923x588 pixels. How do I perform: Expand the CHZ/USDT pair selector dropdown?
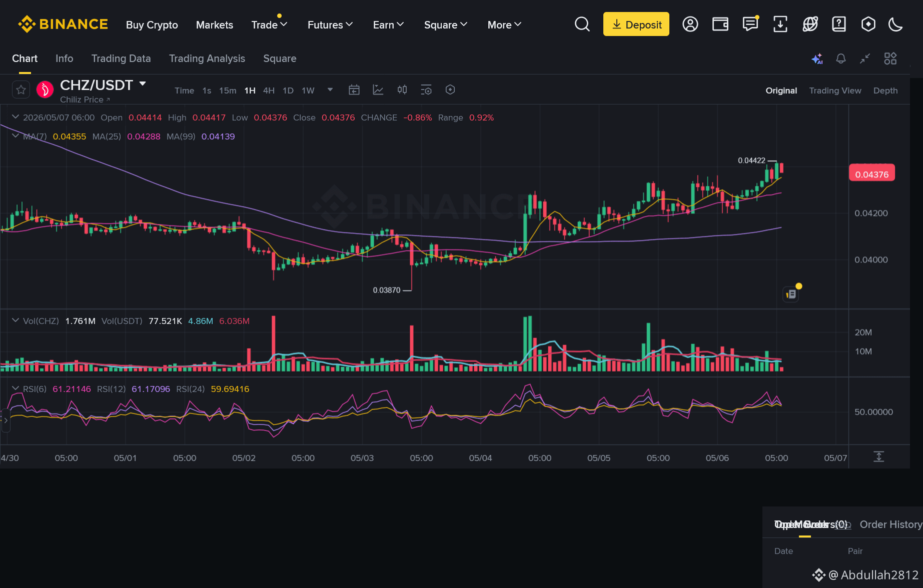click(x=143, y=84)
